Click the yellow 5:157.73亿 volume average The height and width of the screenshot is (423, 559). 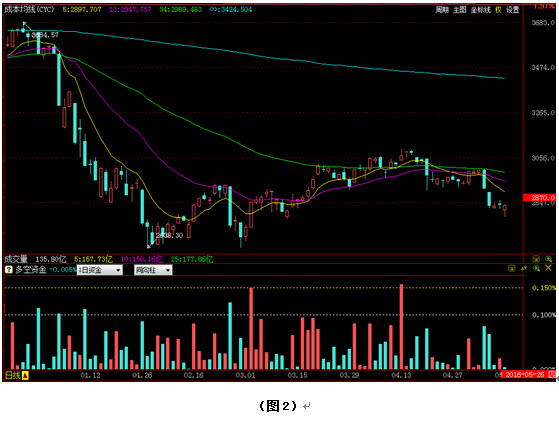point(93,259)
